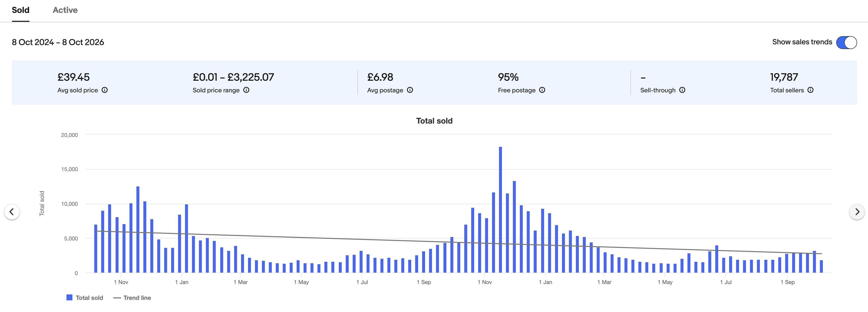
Task: Click the 95% free postage value
Action: [508, 77]
